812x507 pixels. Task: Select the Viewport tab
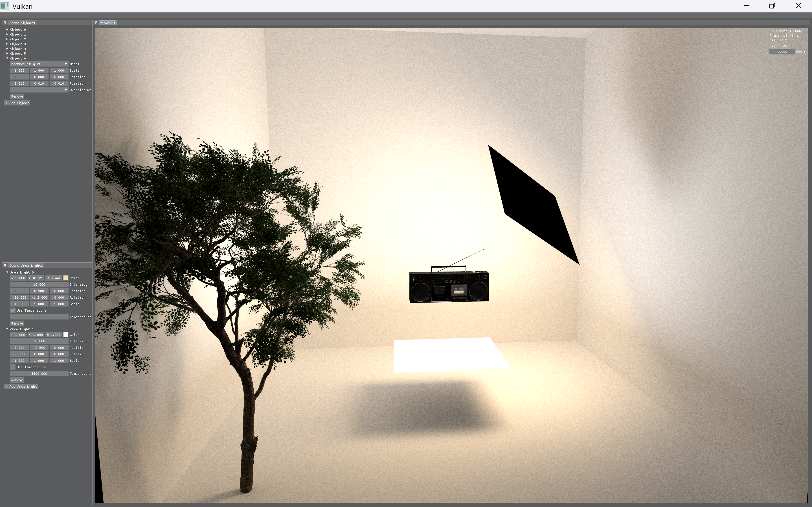(x=108, y=23)
